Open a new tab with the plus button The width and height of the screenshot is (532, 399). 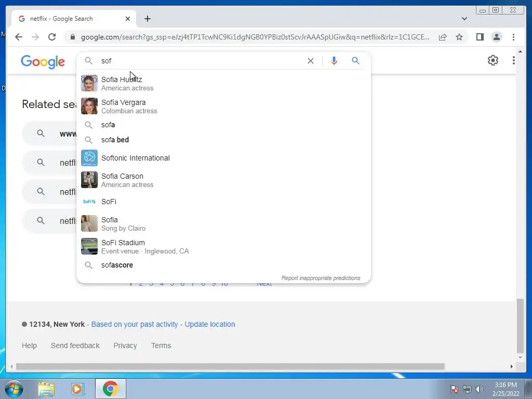[147, 19]
